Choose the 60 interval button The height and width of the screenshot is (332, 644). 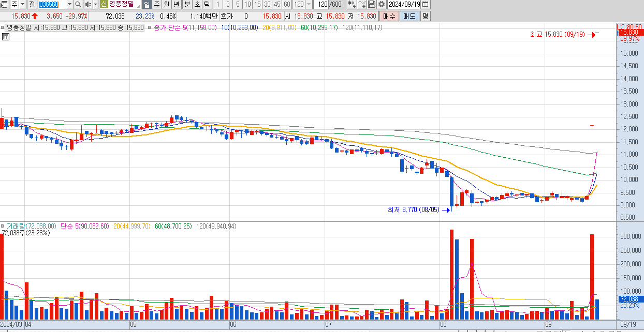pos(287,4)
